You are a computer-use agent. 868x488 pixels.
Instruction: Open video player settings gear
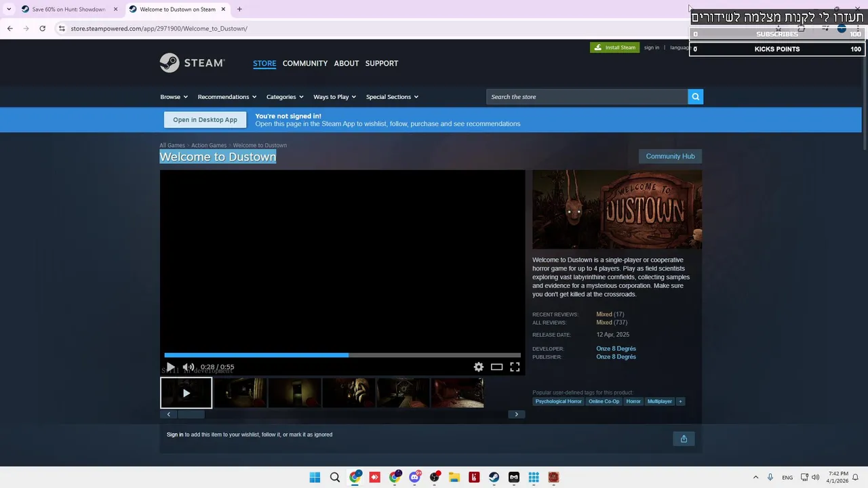click(479, 367)
